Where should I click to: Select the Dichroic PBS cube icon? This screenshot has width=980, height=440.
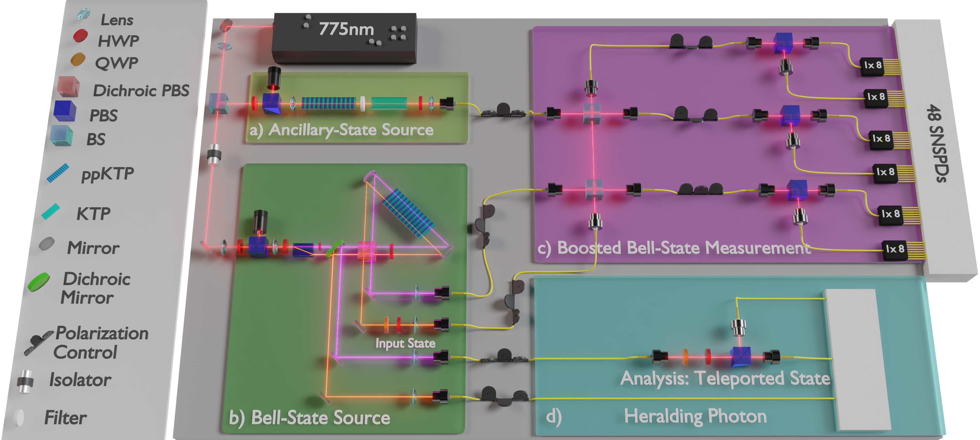(69, 87)
